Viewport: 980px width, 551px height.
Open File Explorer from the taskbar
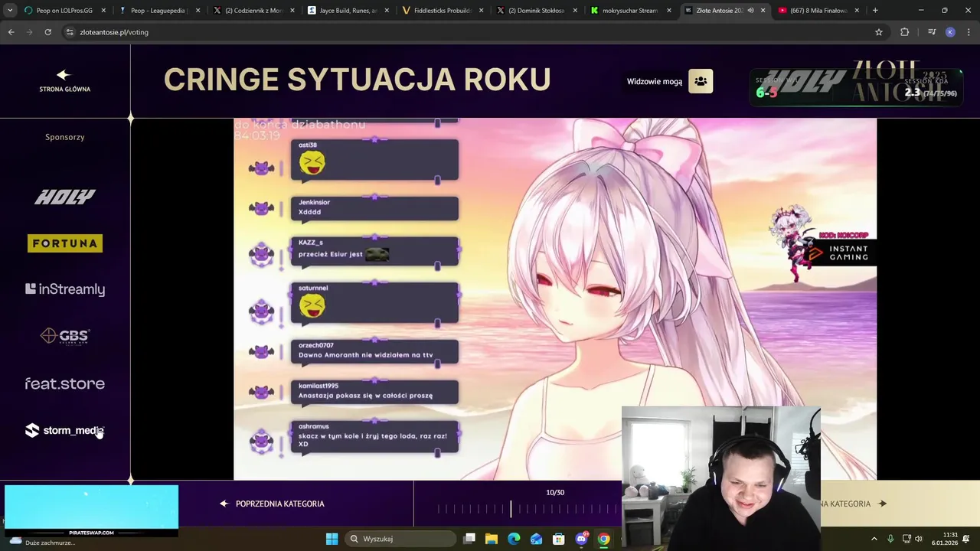[x=492, y=539]
